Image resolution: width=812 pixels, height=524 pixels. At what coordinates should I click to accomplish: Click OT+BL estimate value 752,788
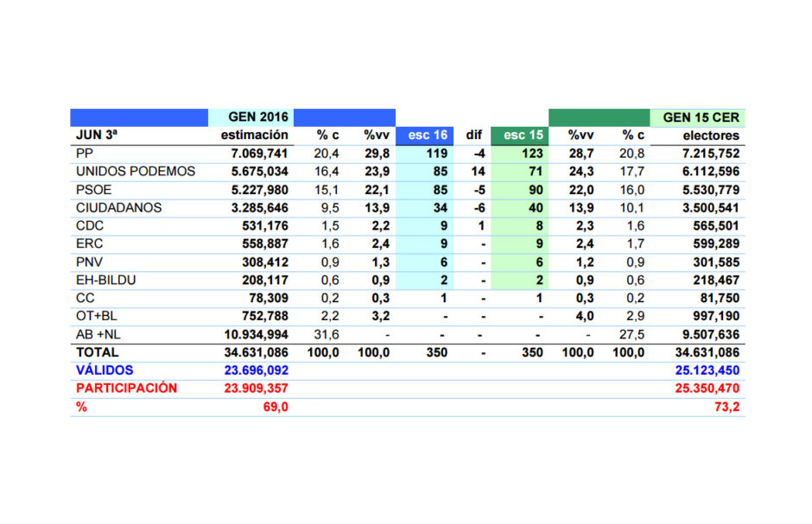265,316
